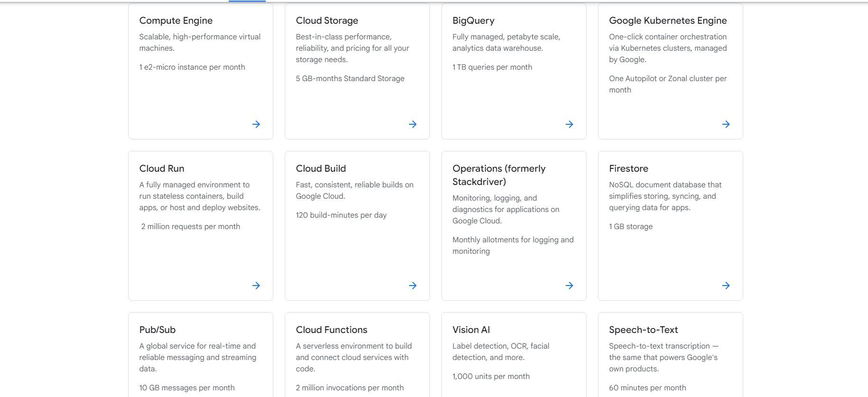The image size is (868, 397).
Task: Click the arrow on the Cloud Storage card
Action: (x=413, y=124)
